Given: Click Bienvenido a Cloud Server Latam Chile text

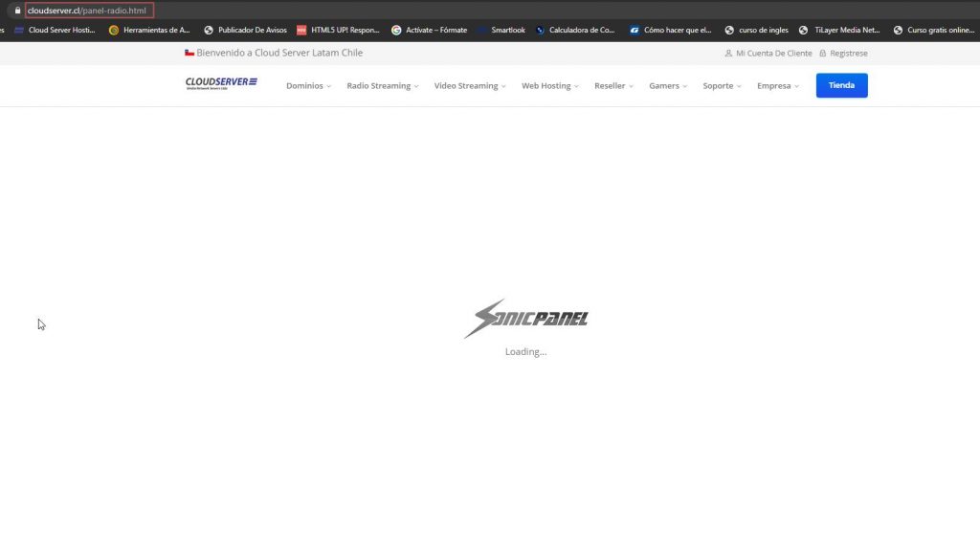Looking at the screenshot, I should click(x=279, y=53).
